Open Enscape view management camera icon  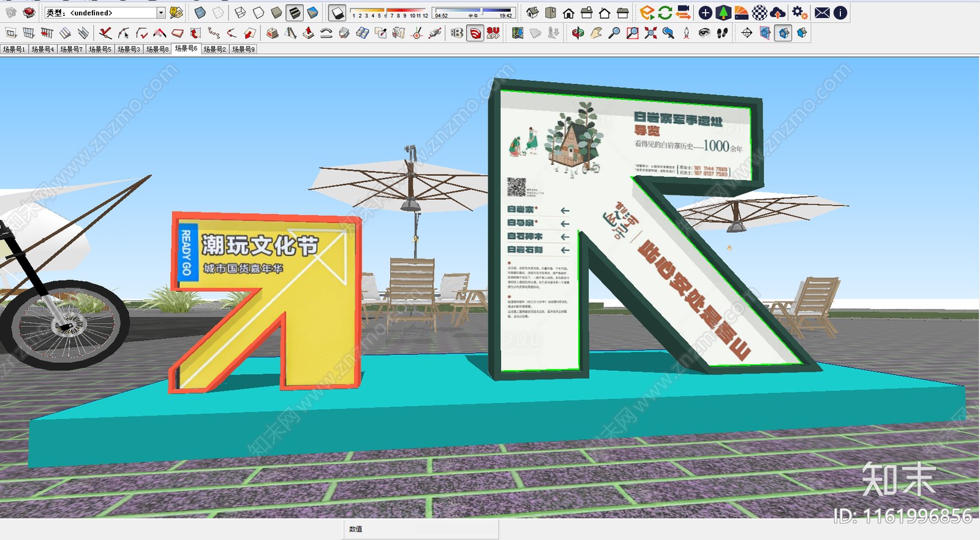[684, 12]
